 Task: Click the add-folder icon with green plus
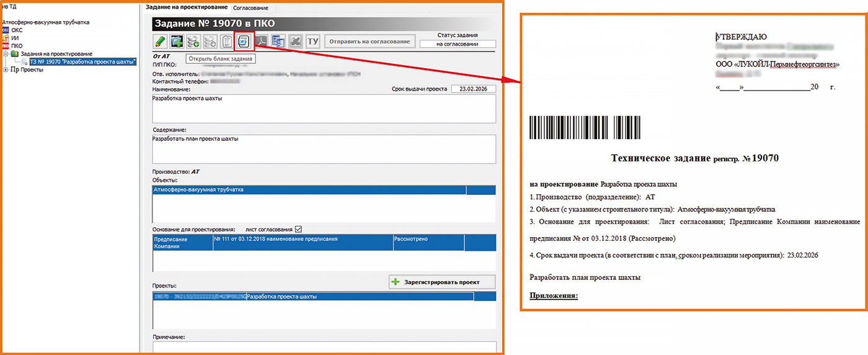[x=177, y=42]
